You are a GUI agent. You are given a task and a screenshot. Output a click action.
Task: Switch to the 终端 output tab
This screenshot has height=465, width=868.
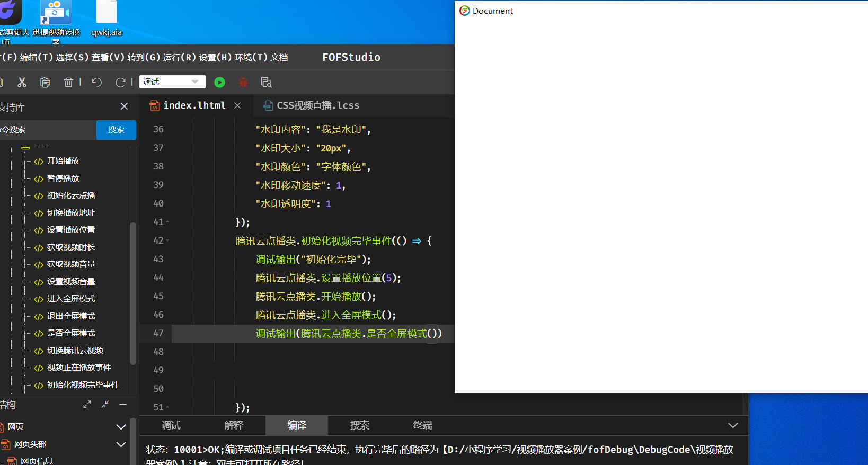tap(422, 425)
